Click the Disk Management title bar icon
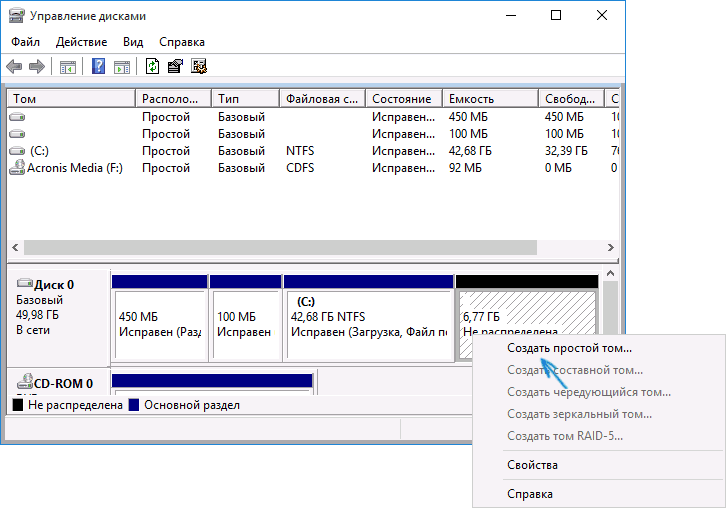Image resolution: width=726 pixels, height=508 pixels. 16,16
